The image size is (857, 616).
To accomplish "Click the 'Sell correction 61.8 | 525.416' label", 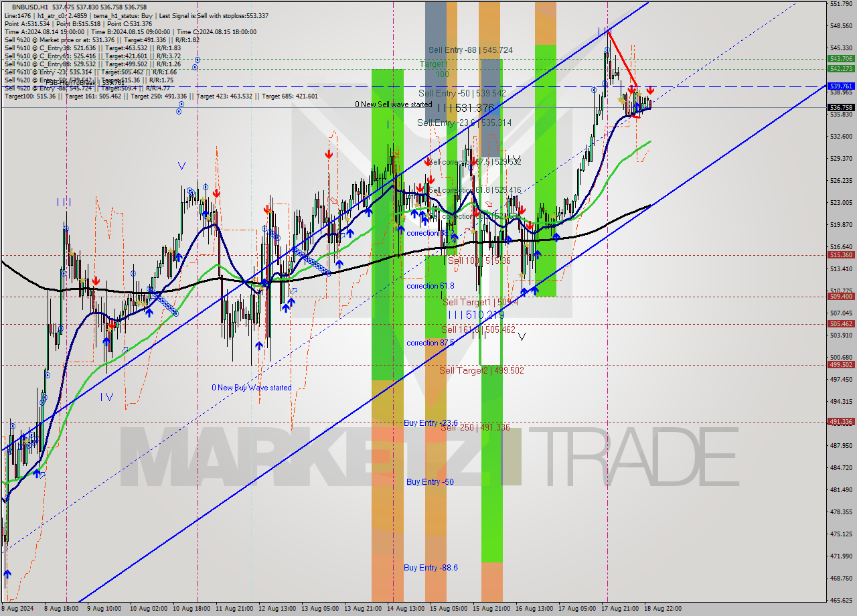I will 474,190.
